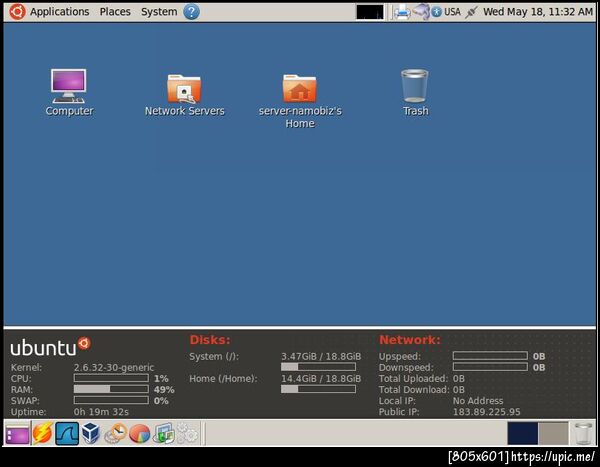Screen dimensions: 600x467
Task: Click the System (/) disk usage bar
Action: (318, 367)
